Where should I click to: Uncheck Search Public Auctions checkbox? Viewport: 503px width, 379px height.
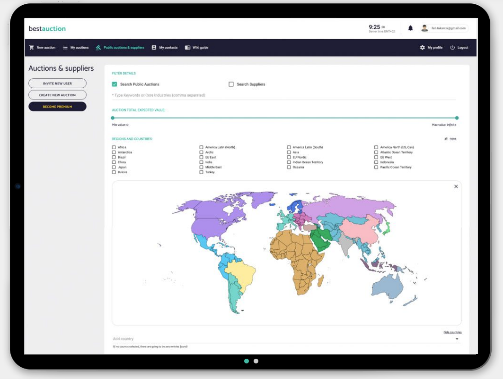tap(115, 84)
